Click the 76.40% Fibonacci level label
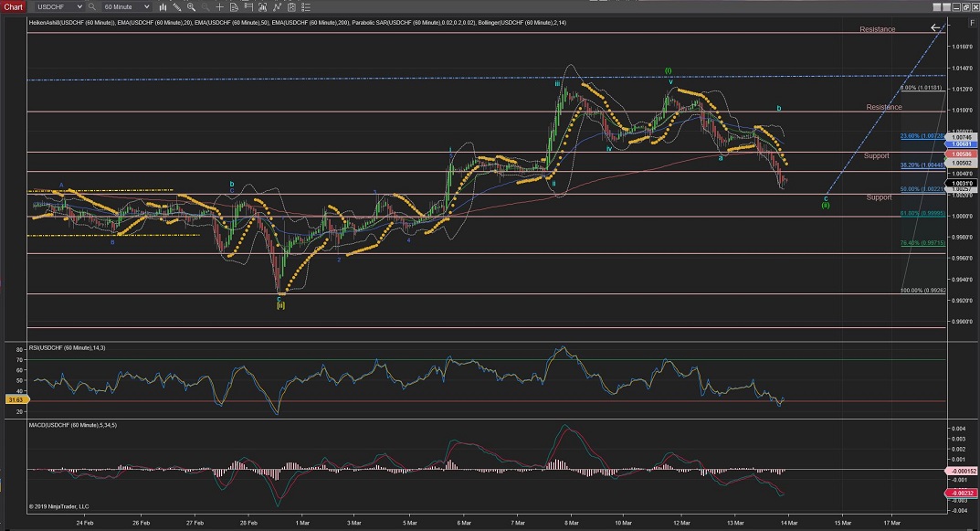Image resolution: width=980 pixels, height=531 pixels. pyautogui.click(x=922, y=243)
